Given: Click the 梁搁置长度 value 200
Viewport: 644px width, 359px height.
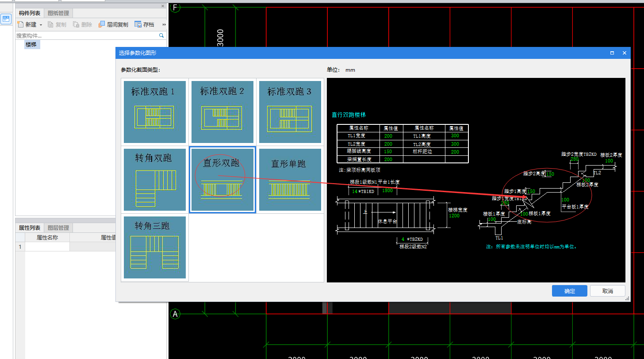Looking at the screenshot, I should 388,159.
